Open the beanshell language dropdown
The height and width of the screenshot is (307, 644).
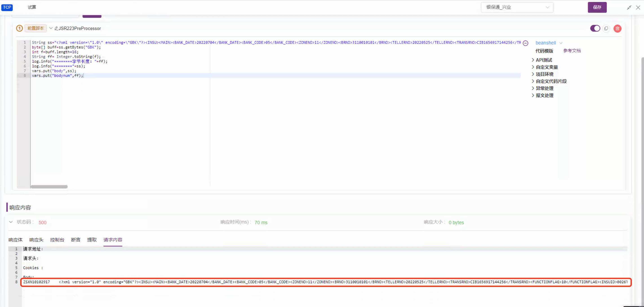pos(549,43)
